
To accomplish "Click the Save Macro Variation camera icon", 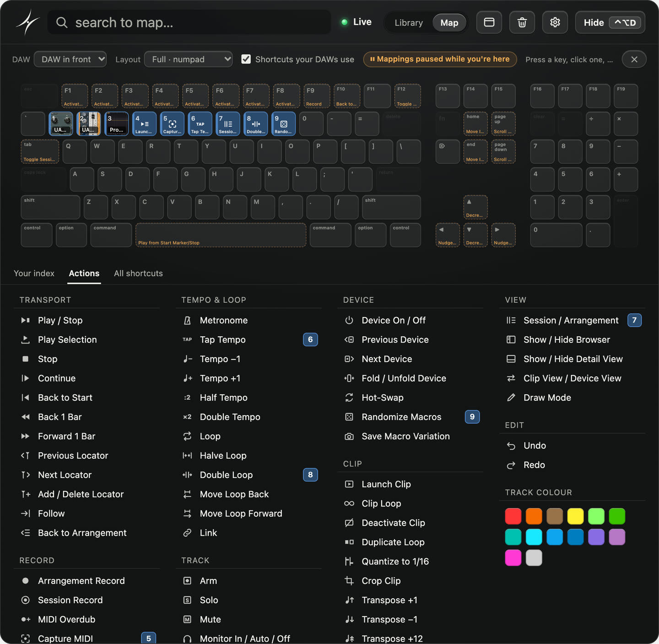I will pos(349,436).
